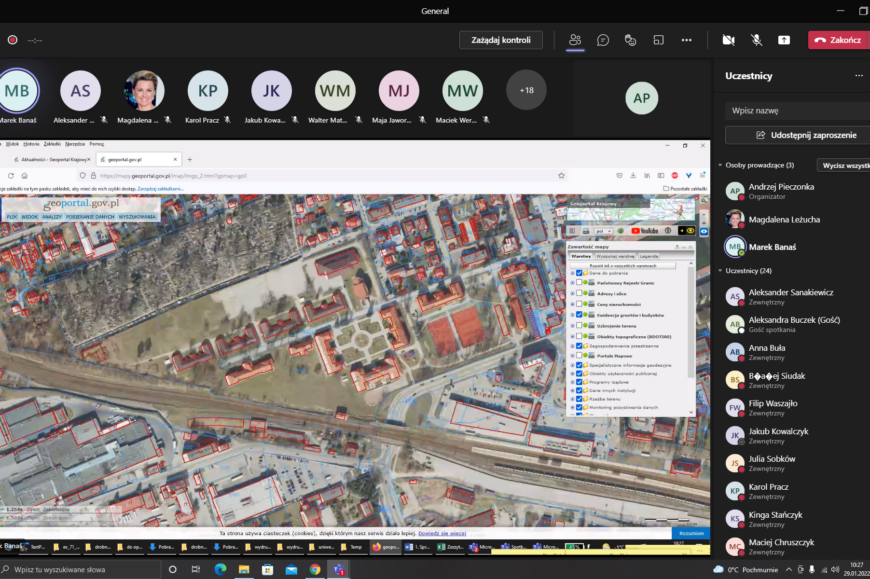Click the print icon on map toolbar
Image resolution: width=870 pixels, height=579 pixels.
586,231
